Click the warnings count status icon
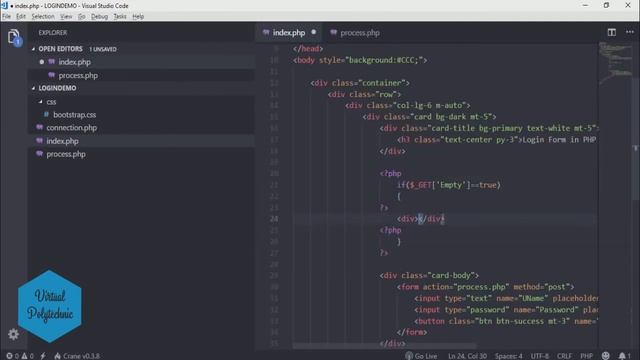 pos(28,356)
